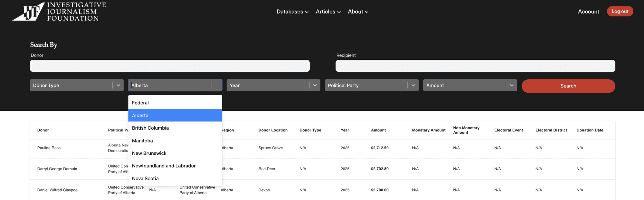Expand the Donor Type dropdown
This screenshot has height=200, width=644.
pos(77,85)
